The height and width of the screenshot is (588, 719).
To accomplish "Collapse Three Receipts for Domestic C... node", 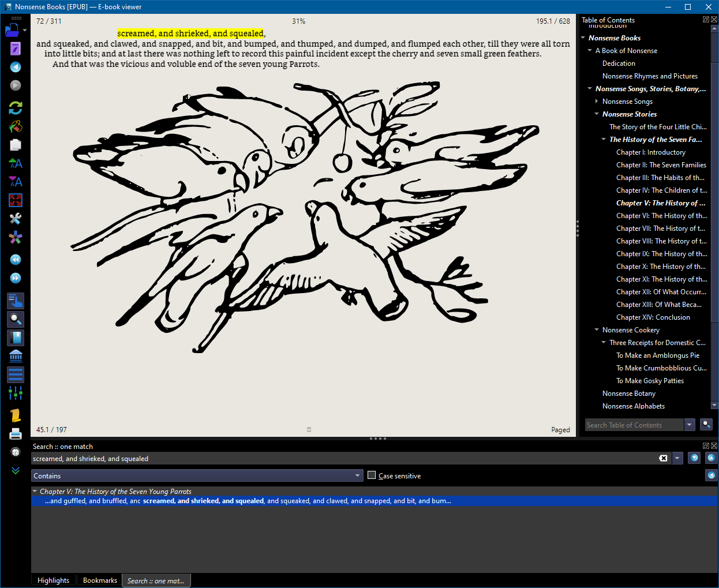I will pos(604,343).
